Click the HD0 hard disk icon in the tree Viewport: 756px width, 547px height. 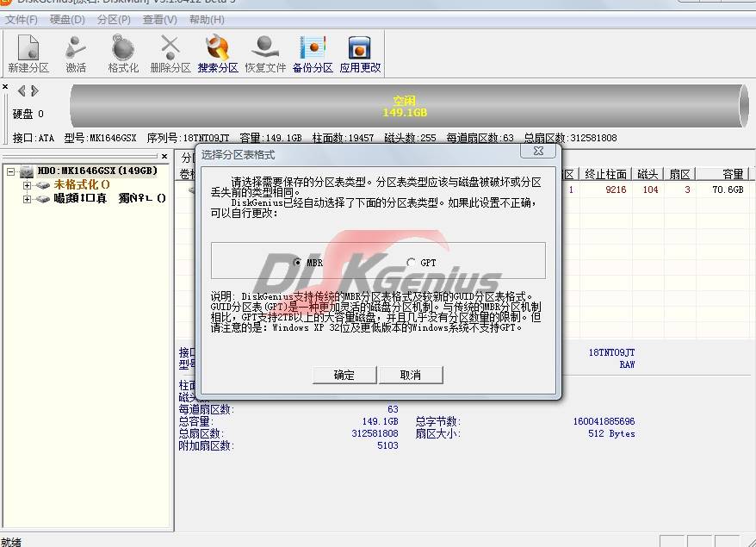point(27,171)
